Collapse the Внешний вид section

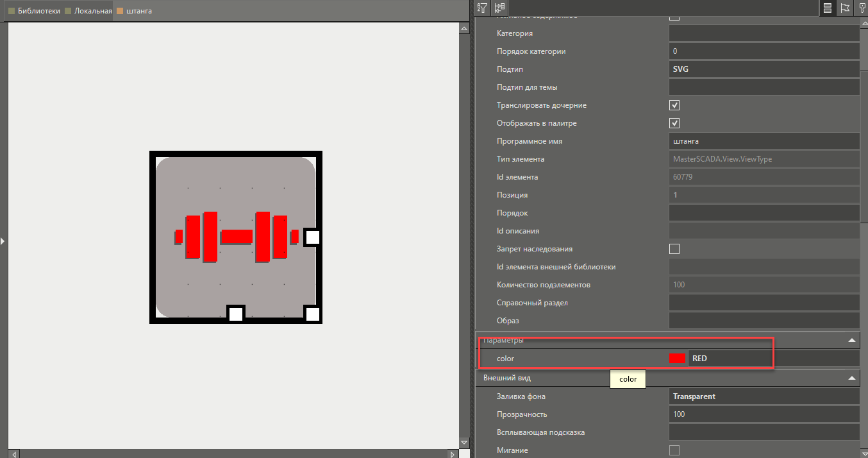[851, 377]
